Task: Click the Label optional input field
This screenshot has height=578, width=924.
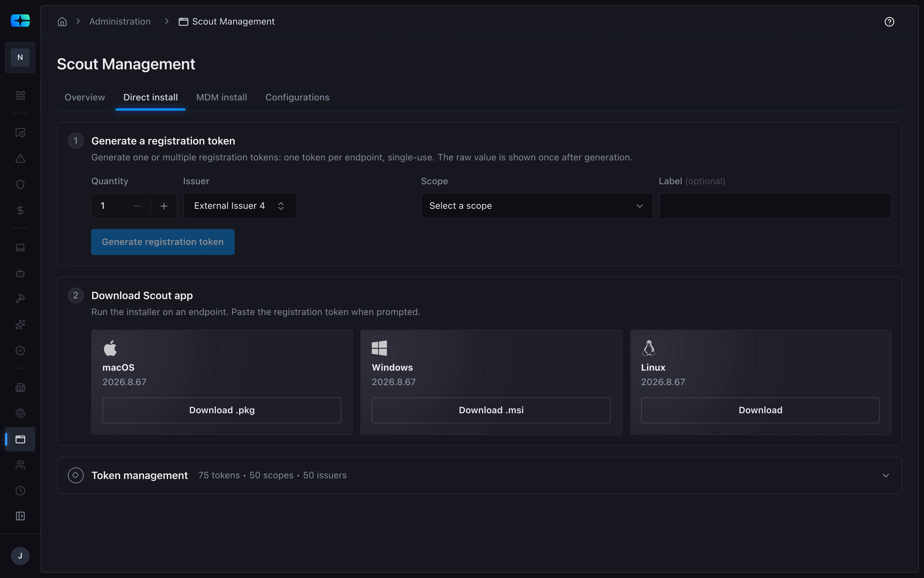Action: 775,206
